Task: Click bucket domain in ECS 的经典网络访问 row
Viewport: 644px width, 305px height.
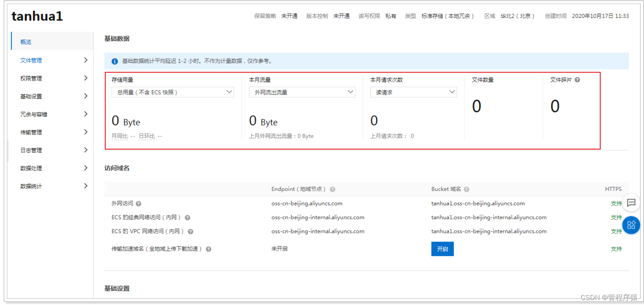Action: coord(489,217)
